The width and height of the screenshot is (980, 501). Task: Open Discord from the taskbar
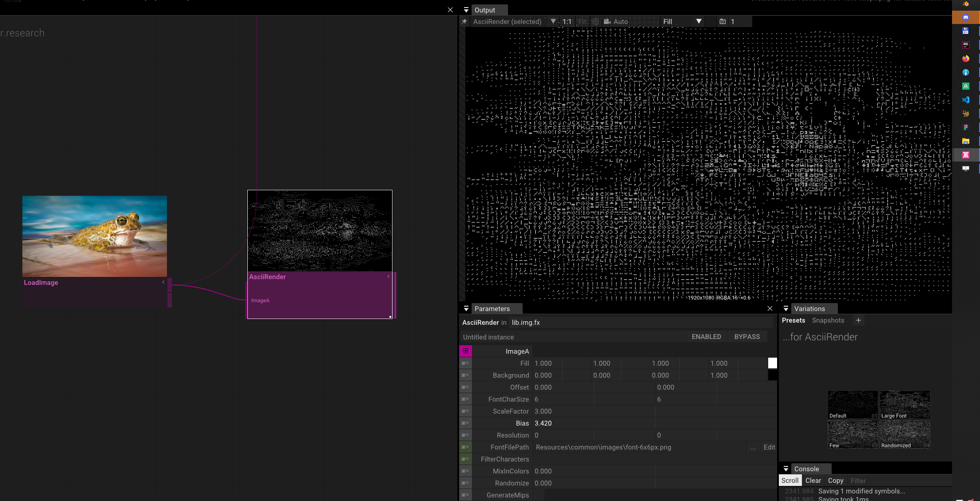click(966, 17)
